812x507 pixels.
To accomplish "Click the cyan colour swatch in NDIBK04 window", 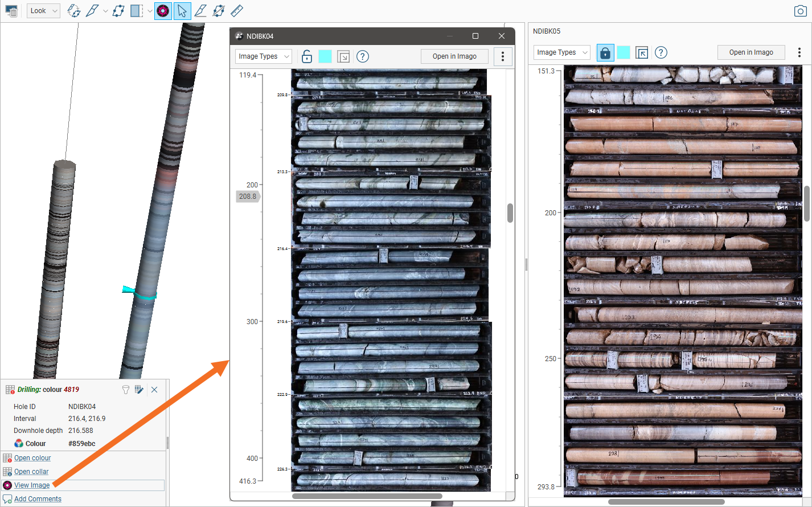I will (x=325, y=56).
